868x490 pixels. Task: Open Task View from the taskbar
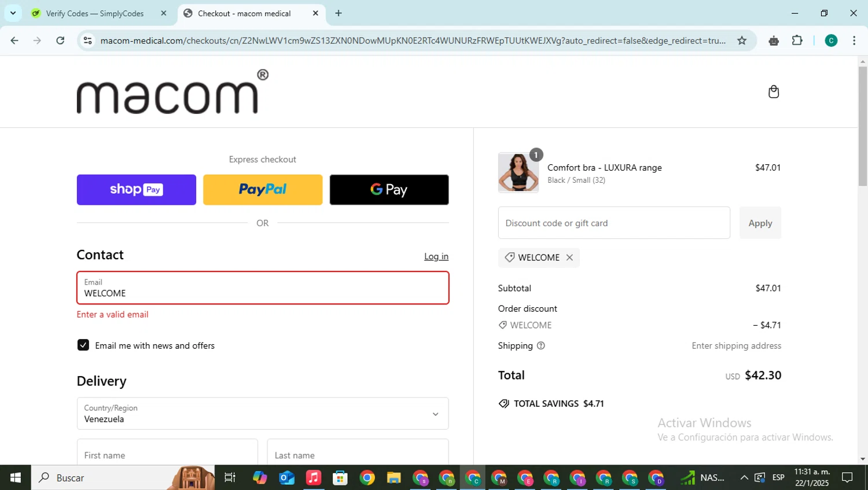pos(230,478)
